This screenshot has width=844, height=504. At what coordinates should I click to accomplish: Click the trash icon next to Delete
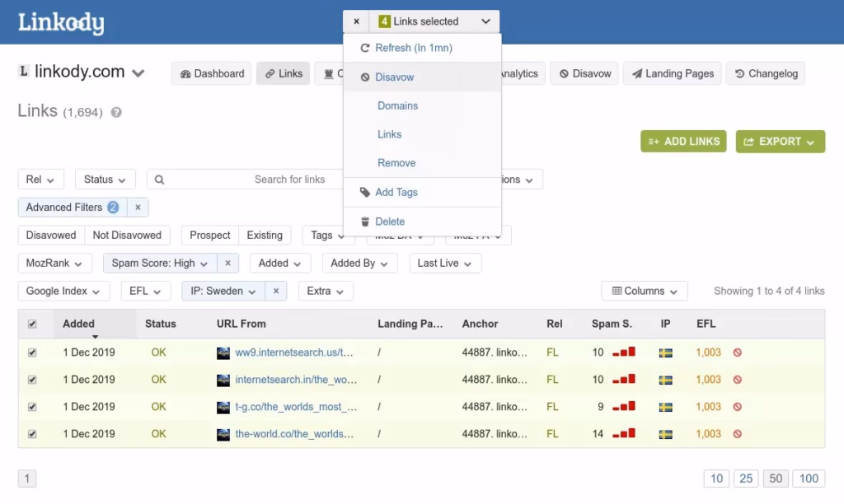coord(364,221)
